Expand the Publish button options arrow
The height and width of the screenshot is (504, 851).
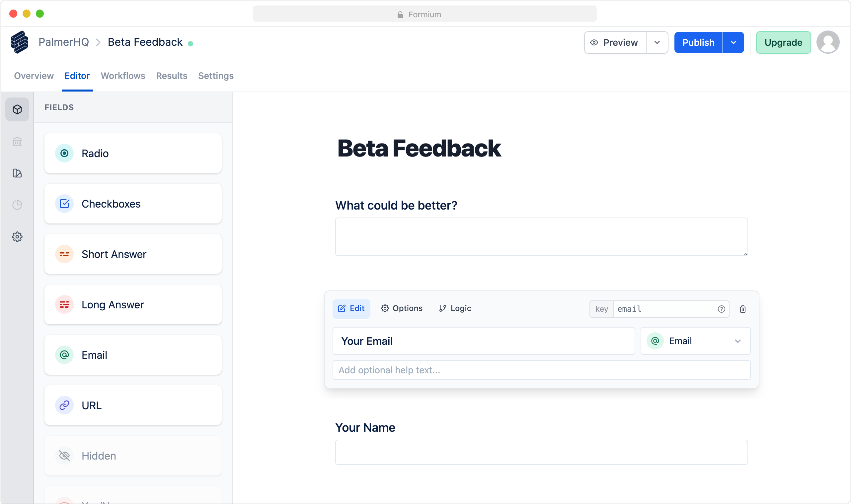coord(733,42)
